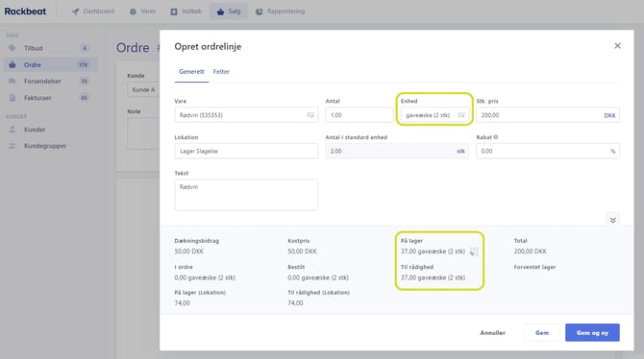The height and width of the screenshot is (359, 644).
Task: Click the Gem og ny button
Action: (x=592, y=333)
